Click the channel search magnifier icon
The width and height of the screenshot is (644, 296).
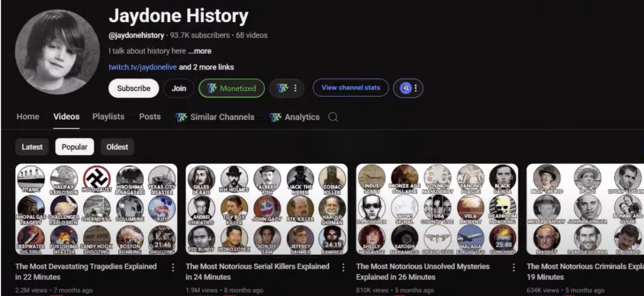[x=333, y=117]
